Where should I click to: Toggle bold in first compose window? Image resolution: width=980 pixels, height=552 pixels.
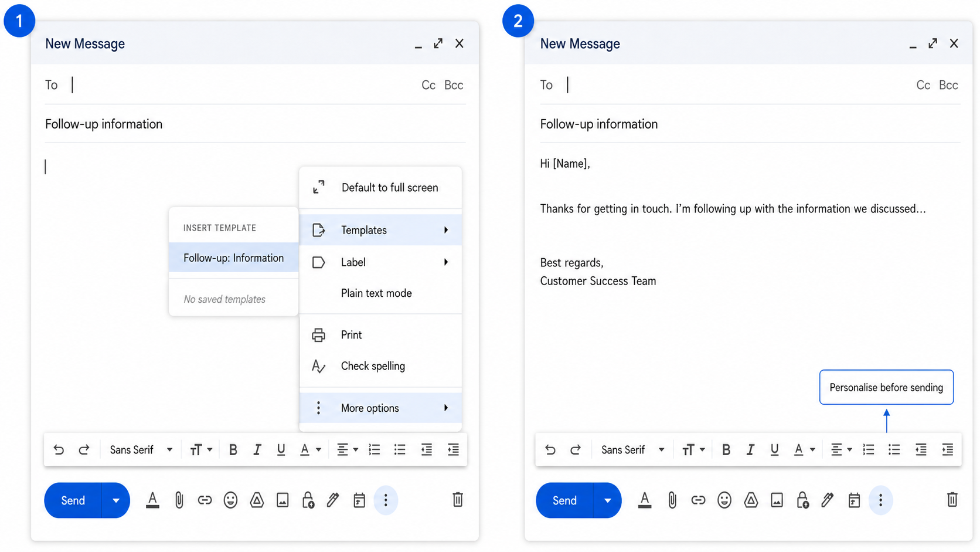pyautogui.click(x=233, y=450)
